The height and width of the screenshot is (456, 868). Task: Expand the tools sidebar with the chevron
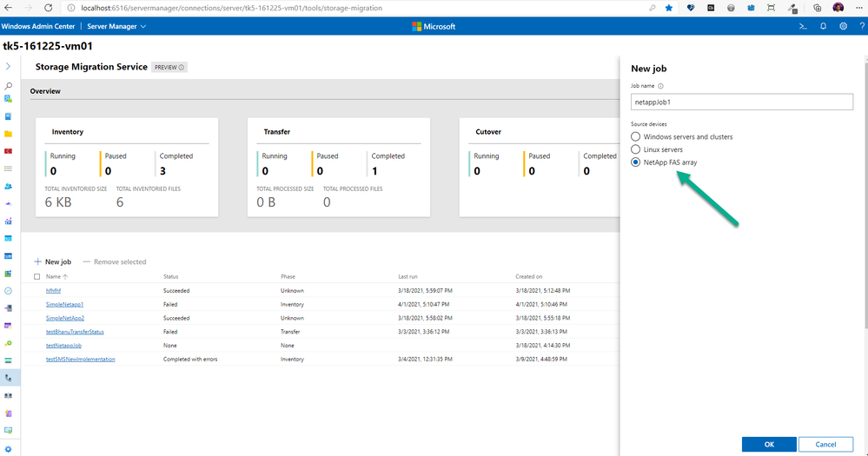9,66
